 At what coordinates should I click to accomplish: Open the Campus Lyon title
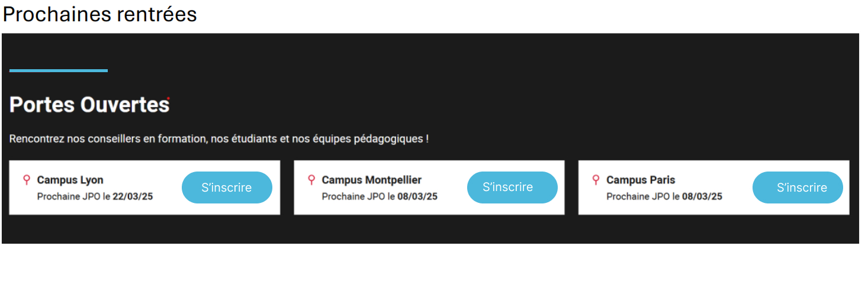(x=70, y=180)
